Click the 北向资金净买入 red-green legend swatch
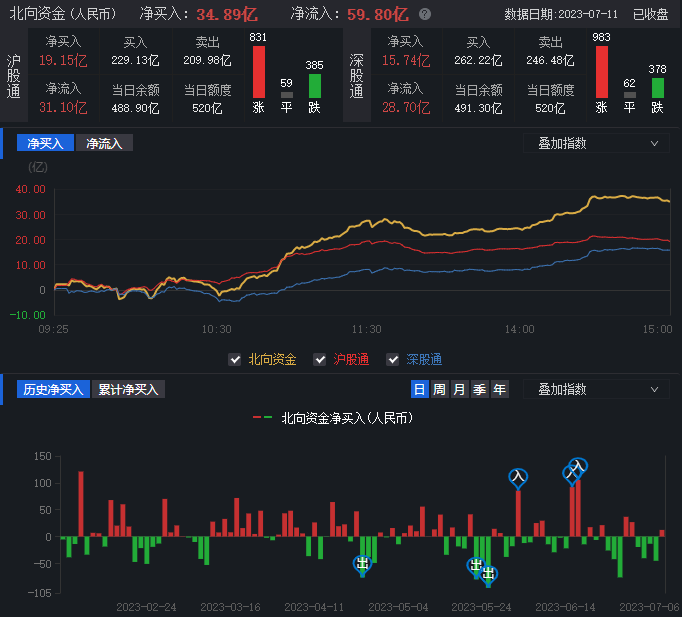This screenshot has width=682, height=617. (262, 418)
